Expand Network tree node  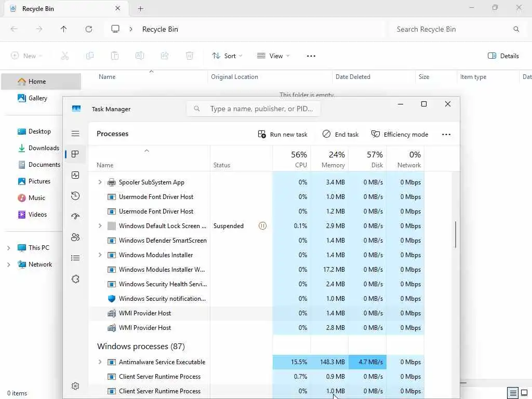(8, 264)
